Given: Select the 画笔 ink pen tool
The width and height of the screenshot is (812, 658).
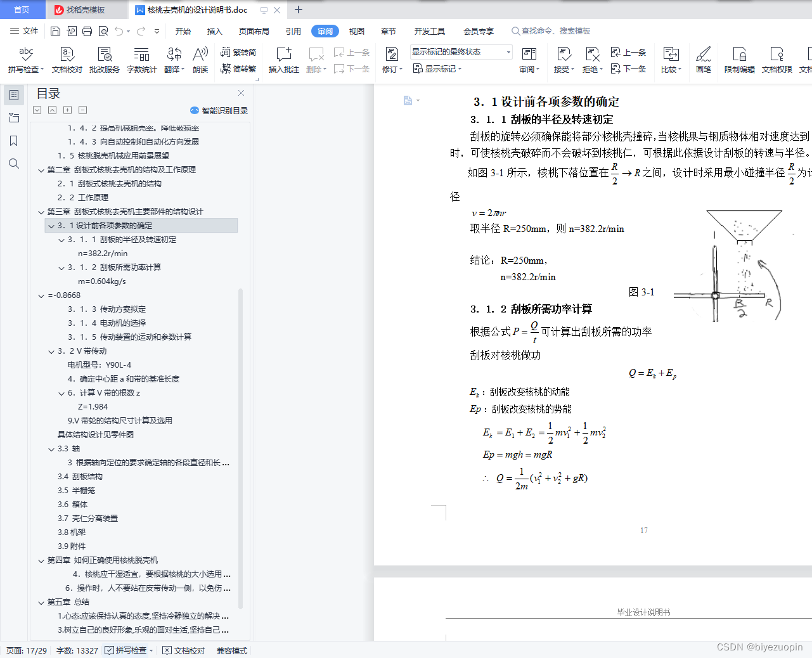Looking at the screenshot, I should click(704, 60).
